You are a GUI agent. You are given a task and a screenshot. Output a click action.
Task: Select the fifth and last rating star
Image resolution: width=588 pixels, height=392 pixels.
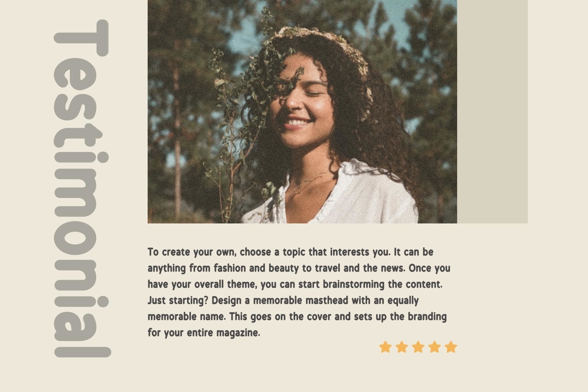[451, 347]
